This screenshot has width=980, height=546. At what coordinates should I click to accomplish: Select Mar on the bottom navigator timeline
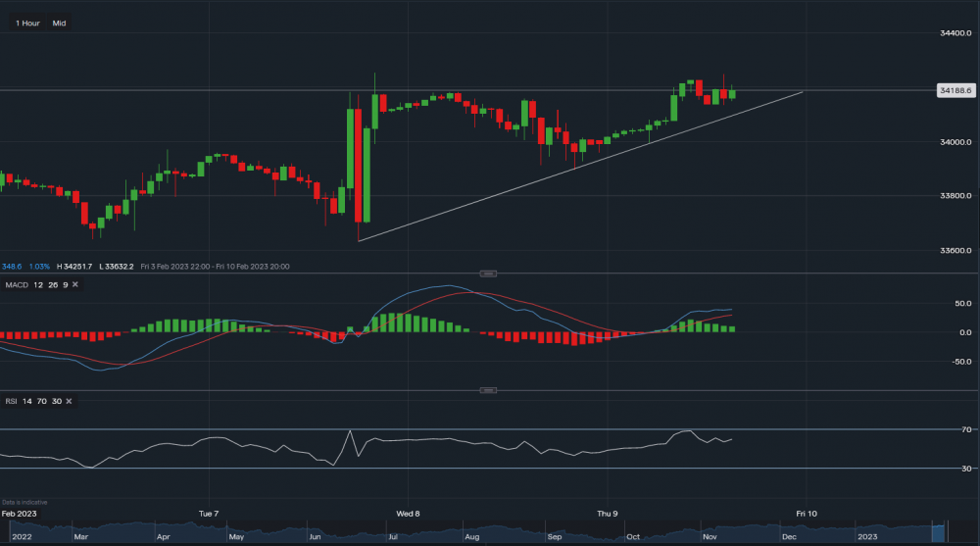[80, 537]
